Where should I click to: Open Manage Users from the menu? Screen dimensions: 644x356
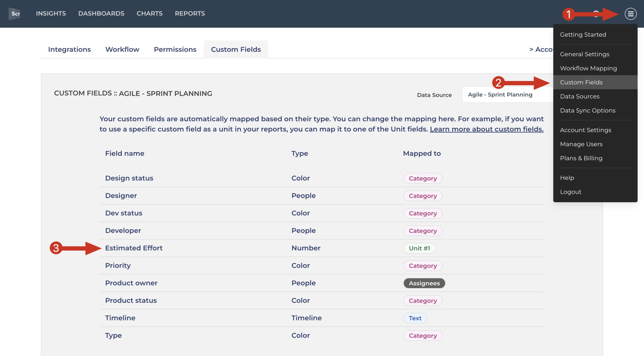pos(581,144)
